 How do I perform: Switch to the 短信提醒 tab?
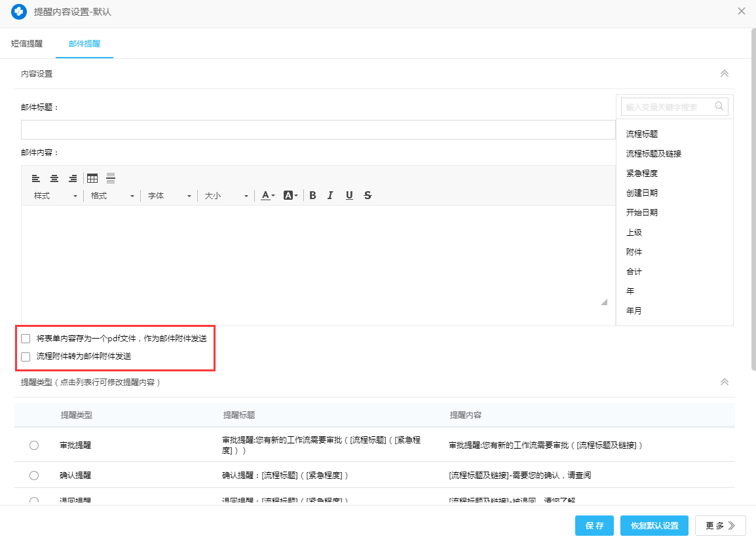pos(27,44)
